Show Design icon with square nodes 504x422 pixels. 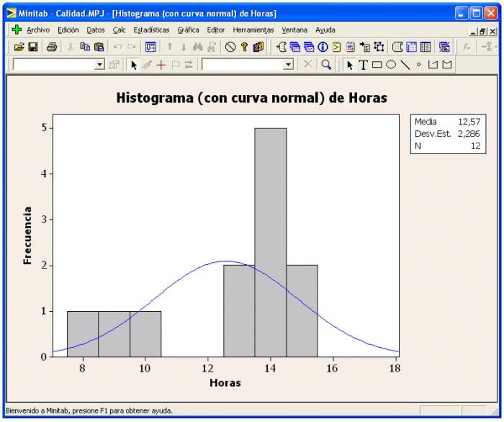pyautogui.click(x=379, y=47)
